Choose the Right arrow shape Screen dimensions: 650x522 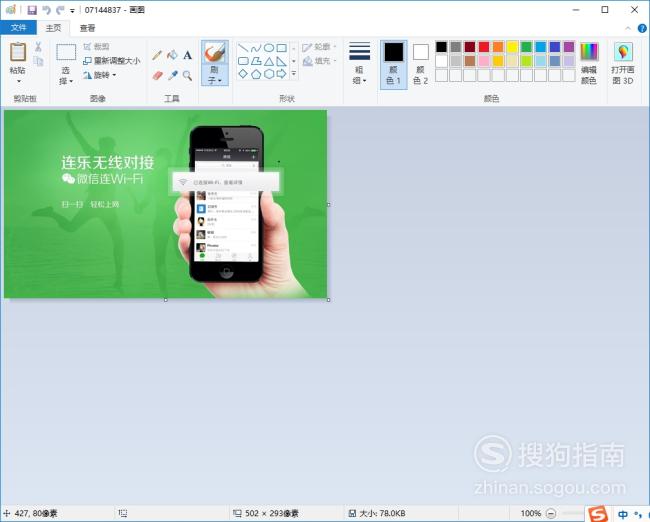(281, 74)
